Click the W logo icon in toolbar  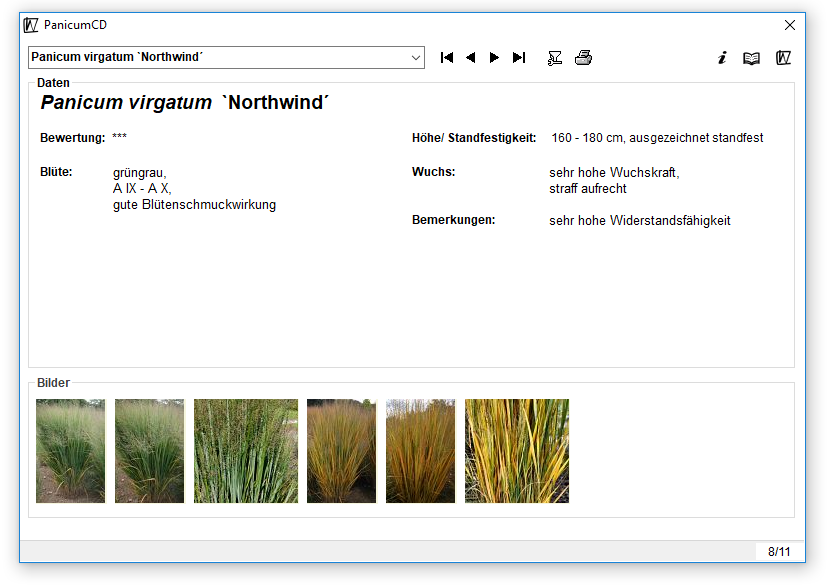point(783,58)
